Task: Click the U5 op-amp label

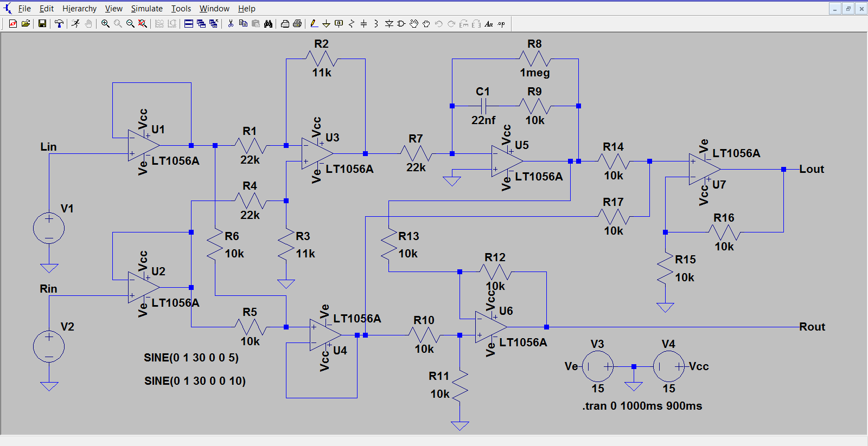Action: tap(521, 145)
